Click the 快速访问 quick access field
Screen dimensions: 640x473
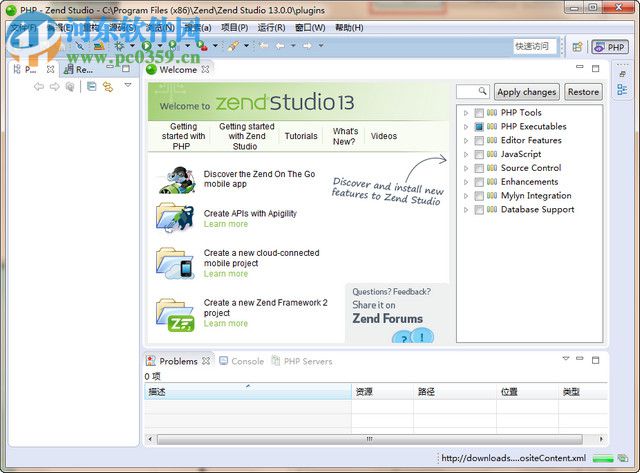(535, 46)
